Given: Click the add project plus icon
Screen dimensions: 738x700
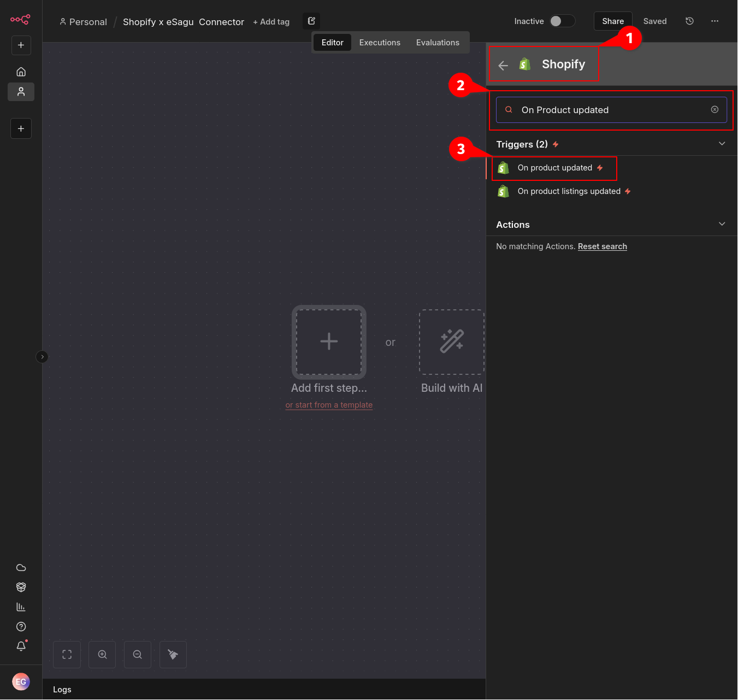Looking at the screenshot, I should click(21, 128).
